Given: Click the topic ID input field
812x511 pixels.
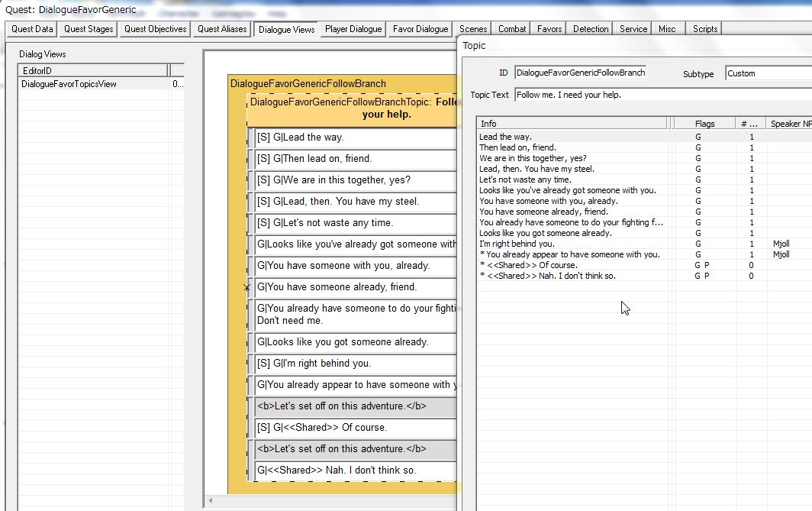Looking at the screenshot, I should tap(581, 73).
